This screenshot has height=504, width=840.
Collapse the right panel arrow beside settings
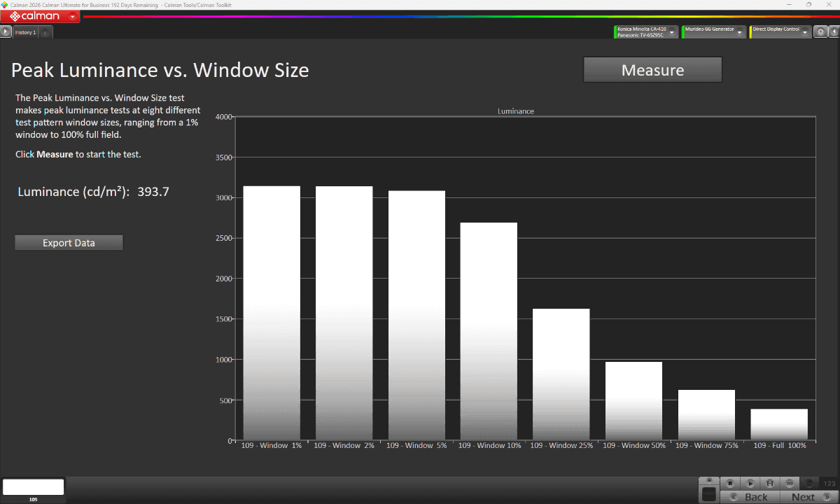(834, 31)
